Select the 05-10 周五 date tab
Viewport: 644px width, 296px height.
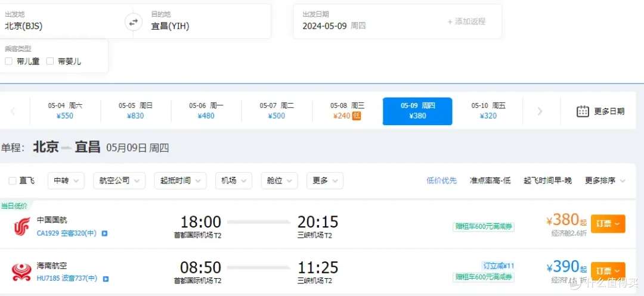(x=488, y=111)
